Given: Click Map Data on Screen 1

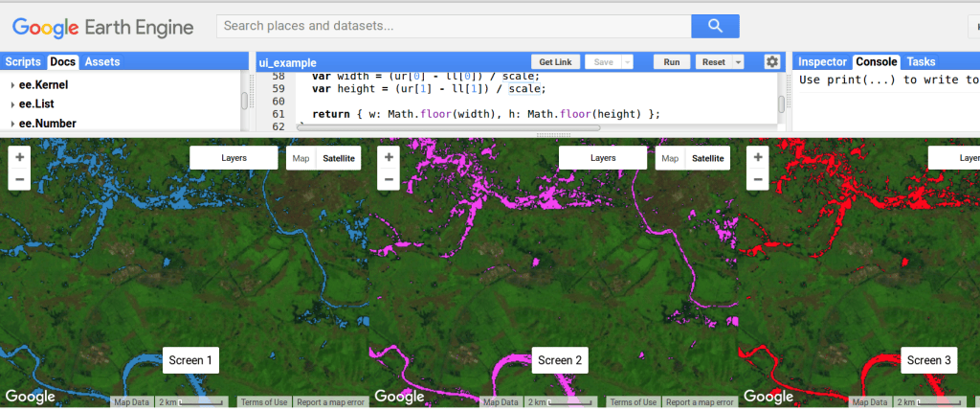Looking at the screenshot, I should point(131,402).
